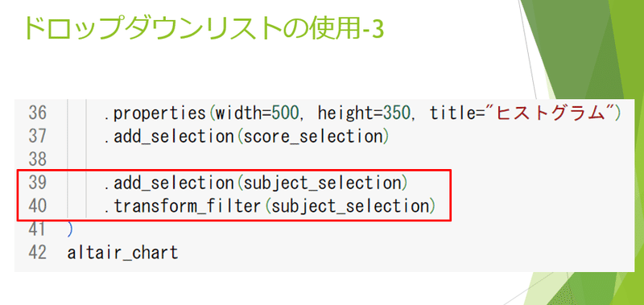Click the slide title ドロップダウンリストの使用-3

pos(204,29)
